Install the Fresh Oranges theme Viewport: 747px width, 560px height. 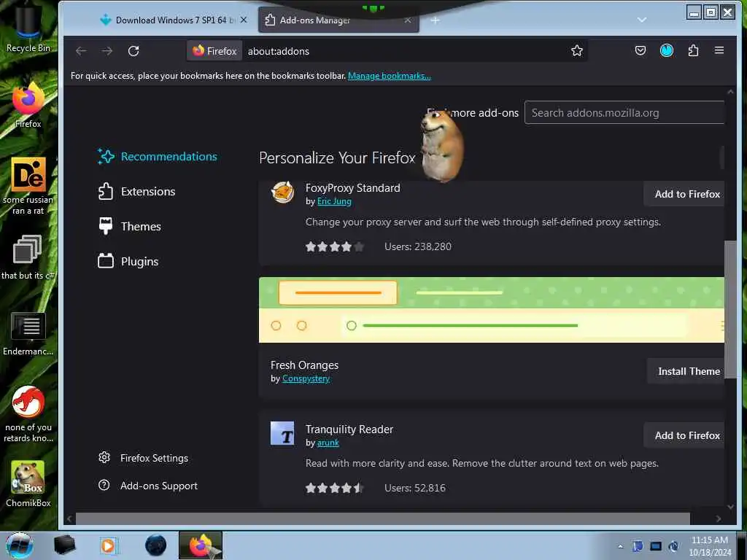686,371
